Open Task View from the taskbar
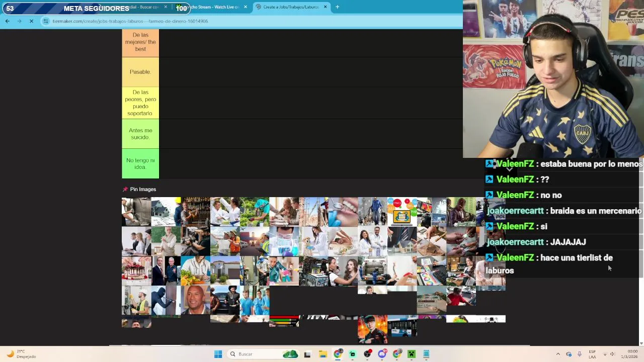644x362 pixels. pos(307,354)
